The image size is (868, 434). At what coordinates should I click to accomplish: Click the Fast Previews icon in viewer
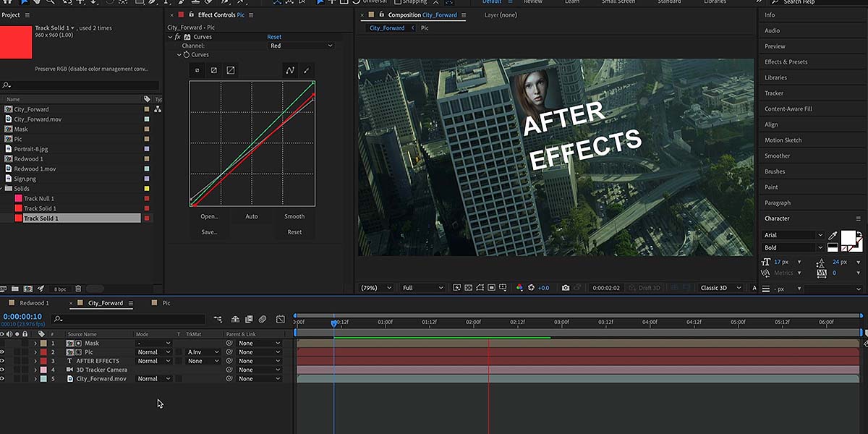457,288
